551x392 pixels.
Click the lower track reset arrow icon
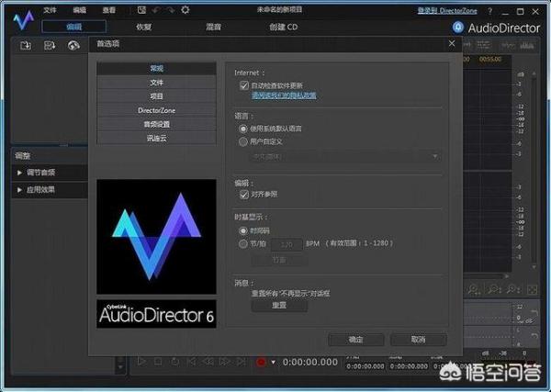534,336
